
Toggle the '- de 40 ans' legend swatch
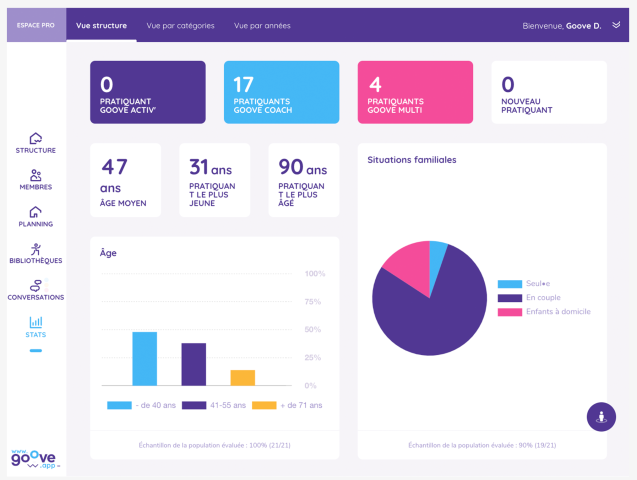[119, 405]
